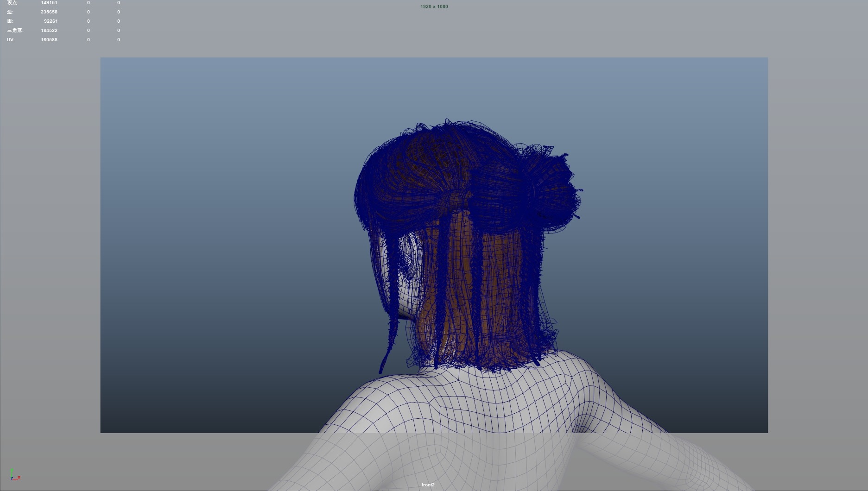868x491 pixels.
Task: Click the 三角形 triangle count label
Action: [15, 31]
